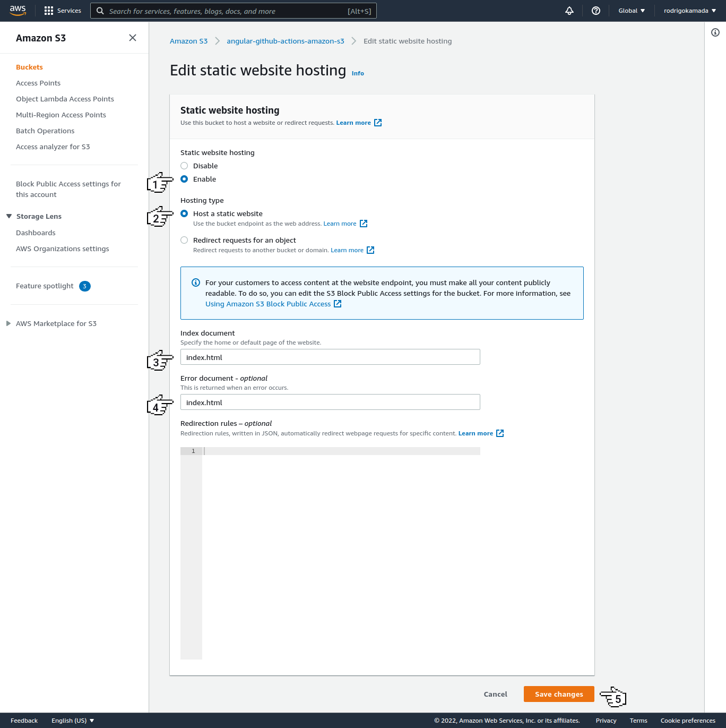Screen dimensions: 726x728
Task: Click the AWS logo in the top bar
Action: [x=18, y=10]
